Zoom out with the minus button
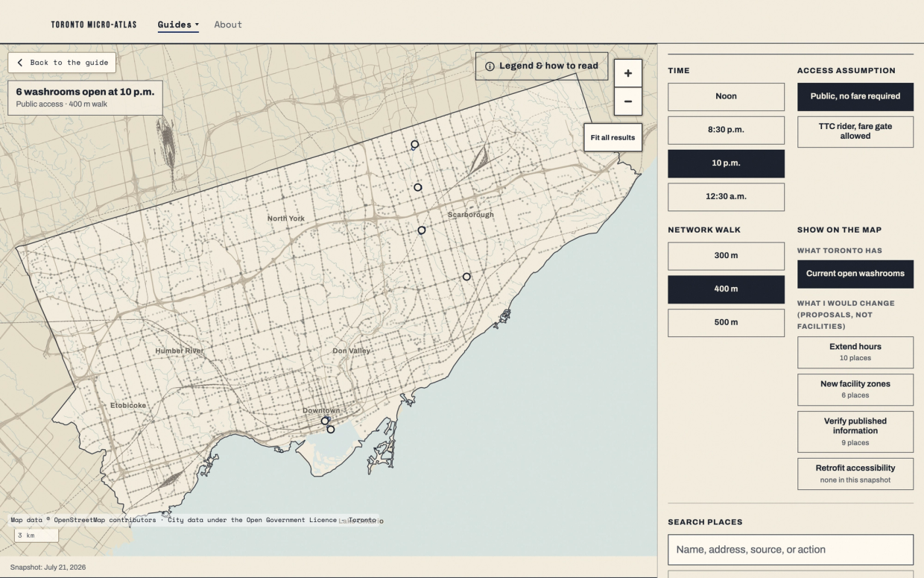Image resolution: width=924 pixels, height=578 pixels. pos(627,101)
